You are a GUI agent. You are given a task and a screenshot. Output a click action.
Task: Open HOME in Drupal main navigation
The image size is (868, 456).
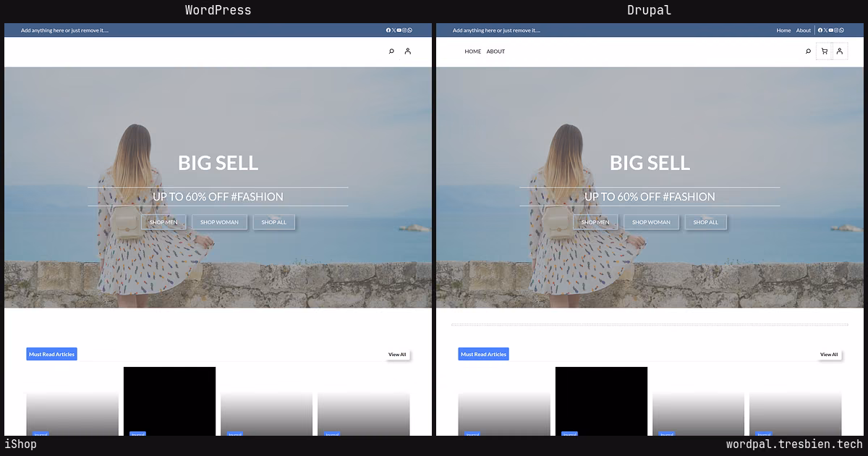click(x=473, y=51)
